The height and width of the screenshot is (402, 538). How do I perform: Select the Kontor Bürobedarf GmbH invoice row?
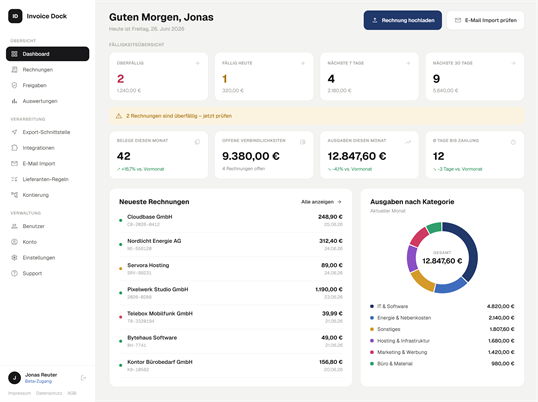pos(231,365)
